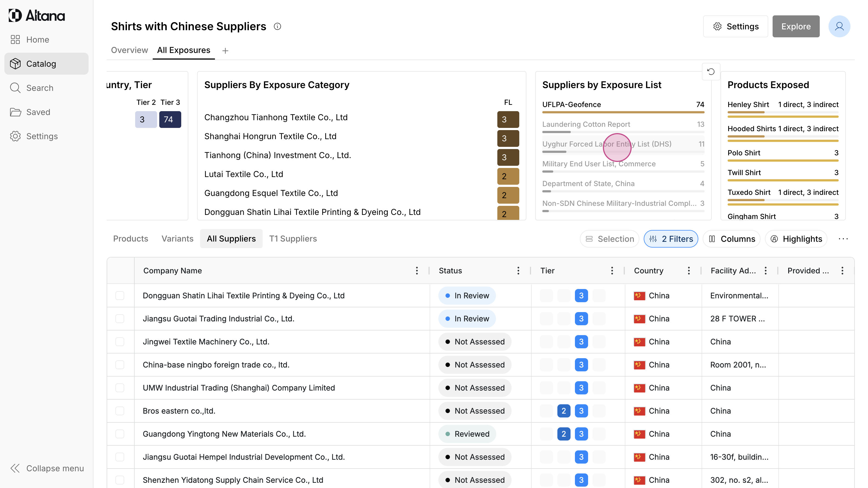Open Company Name column options menu
The width and height of the screenshot is (868, 488).
coord(416,270)
